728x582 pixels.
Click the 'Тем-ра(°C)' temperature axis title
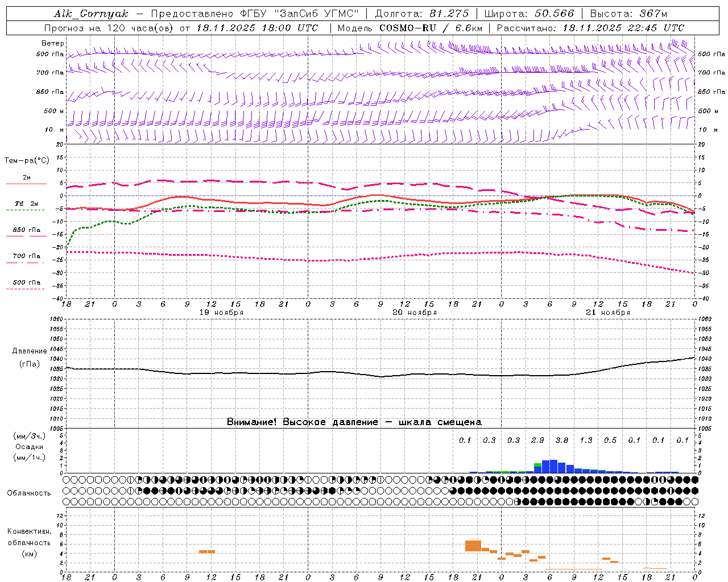(27, 160)
